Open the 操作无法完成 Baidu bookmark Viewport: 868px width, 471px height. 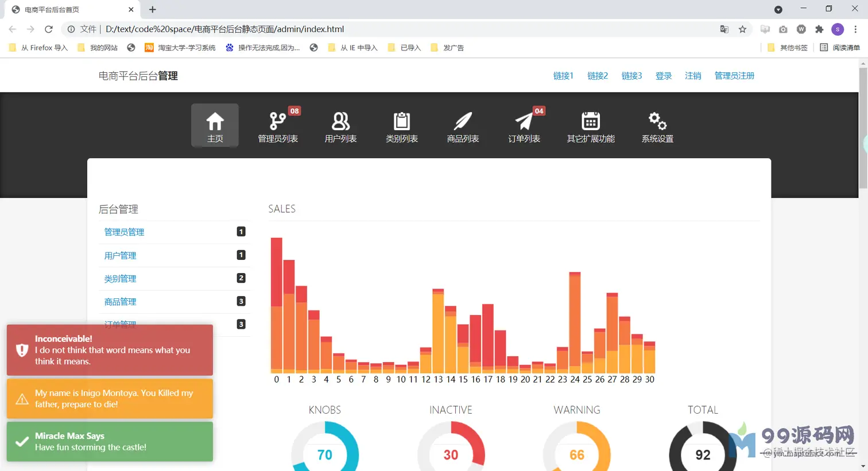[263, 48]
